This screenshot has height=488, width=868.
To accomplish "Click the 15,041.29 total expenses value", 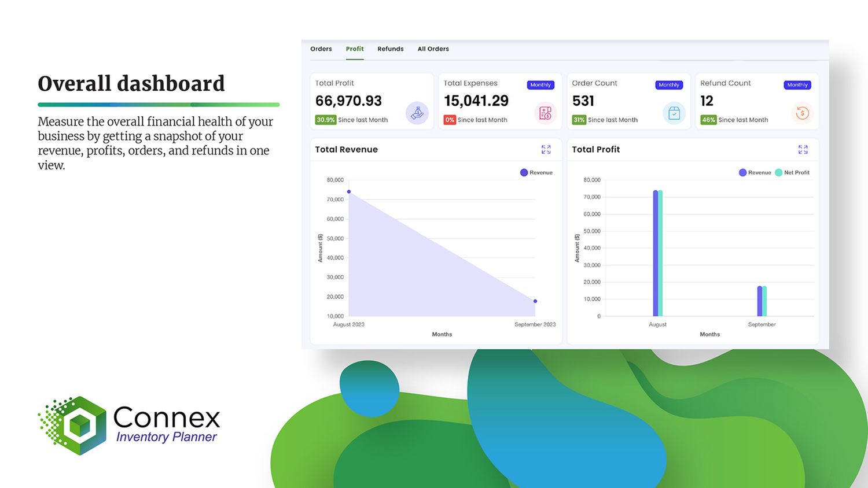I will pos(476,101).
